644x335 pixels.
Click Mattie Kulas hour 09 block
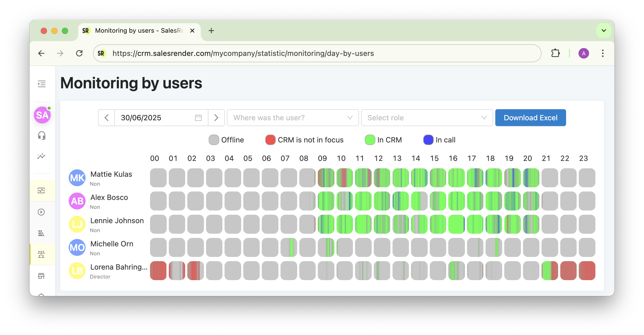(x=326, y=178)
